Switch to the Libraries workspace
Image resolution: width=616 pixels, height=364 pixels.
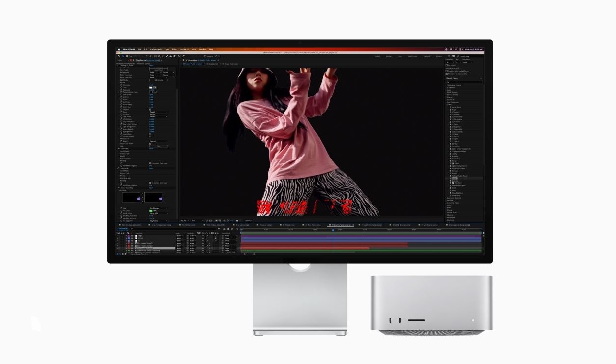click(439, 56)
